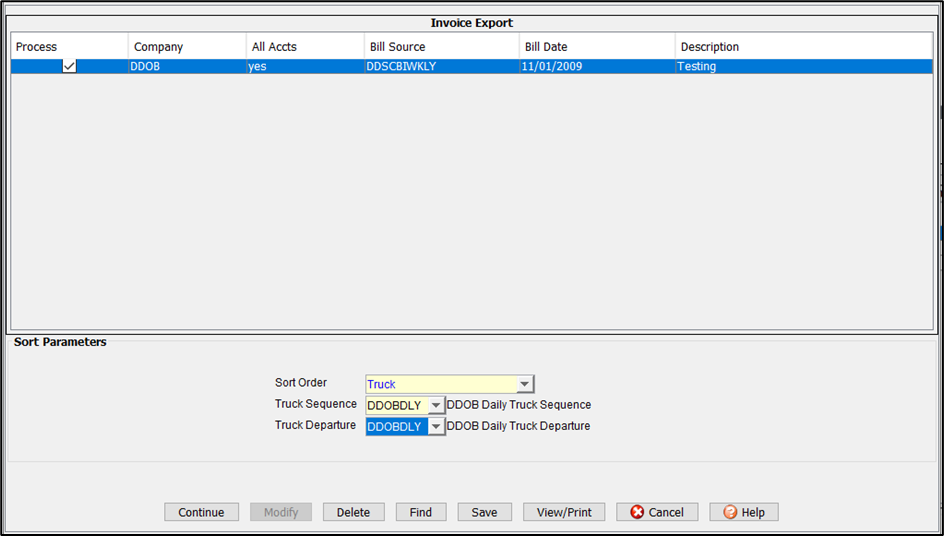Click the Sort Order field showing Truck
944x536 pixels.
pos(440,384)
